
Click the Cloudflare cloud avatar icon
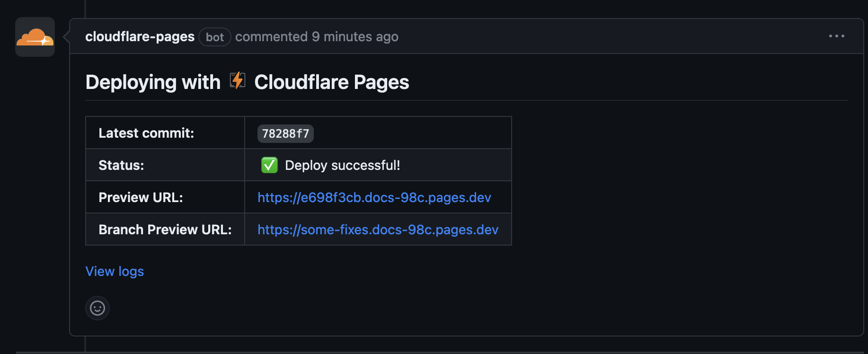pyautogui.click(x=35, y=37)
